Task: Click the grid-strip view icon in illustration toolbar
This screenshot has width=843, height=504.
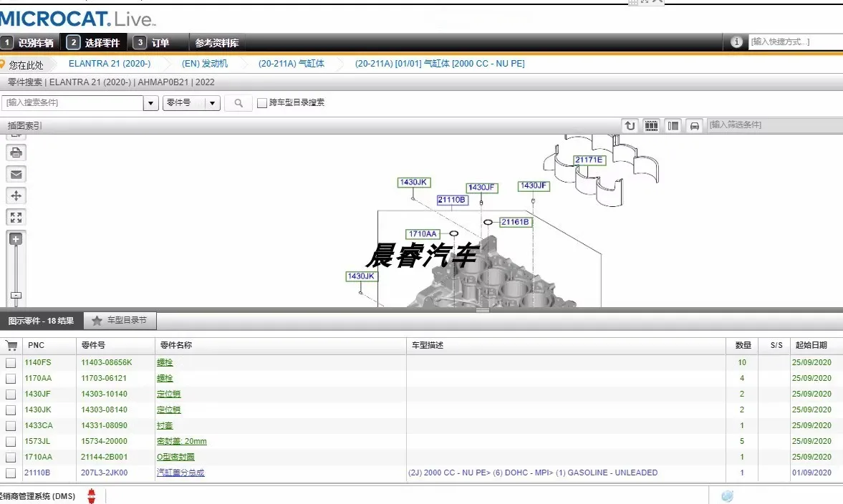Action: (x=651, y=126)
